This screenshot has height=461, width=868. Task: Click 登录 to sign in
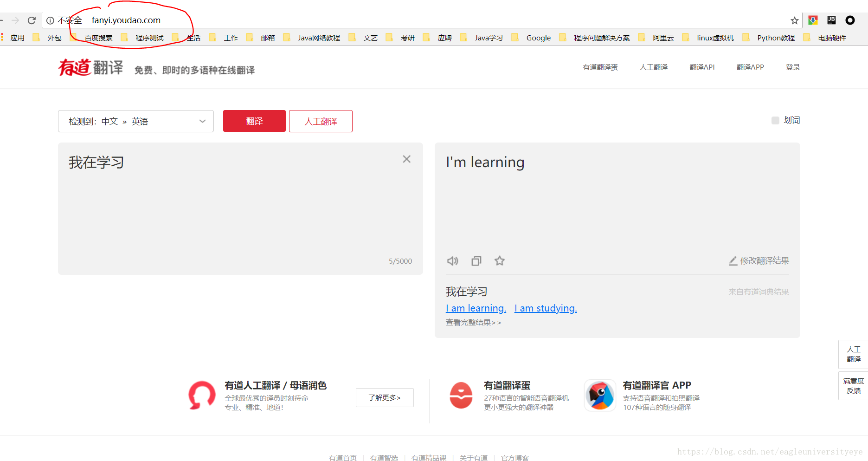pos(793,67)
